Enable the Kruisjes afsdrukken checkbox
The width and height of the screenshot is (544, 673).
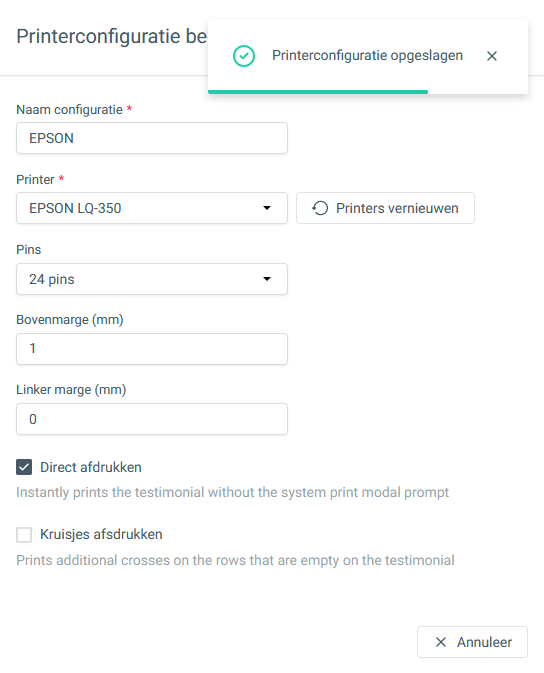coord(24,535)
